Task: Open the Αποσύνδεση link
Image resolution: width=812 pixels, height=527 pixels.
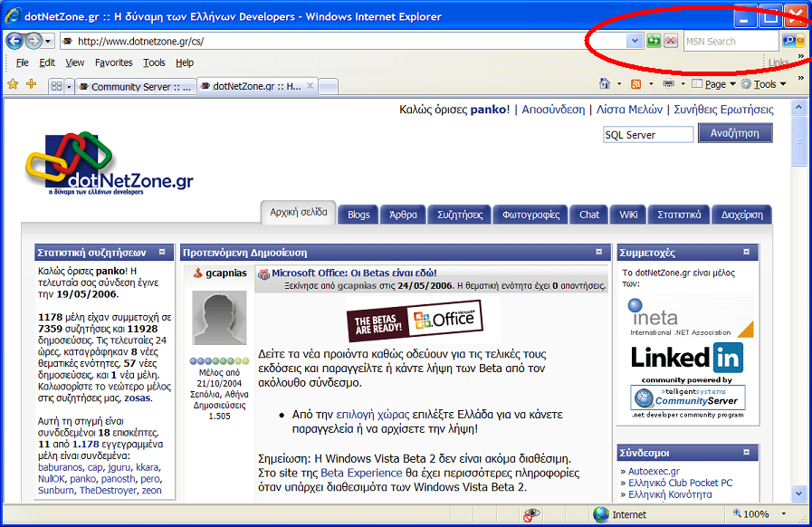Action: [553, 110]
